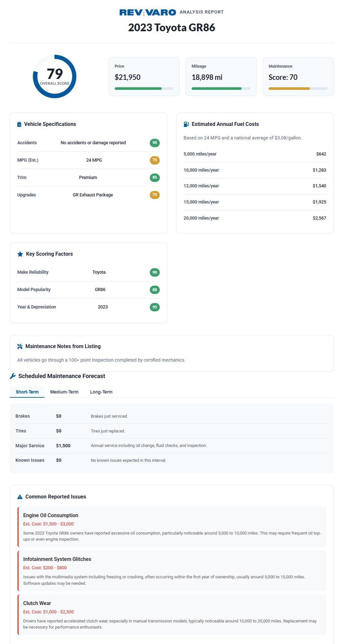Viewport: 343px width, 644px height.
Task: Click the Vehicle Specifications heading
Action: pos(50,124)
